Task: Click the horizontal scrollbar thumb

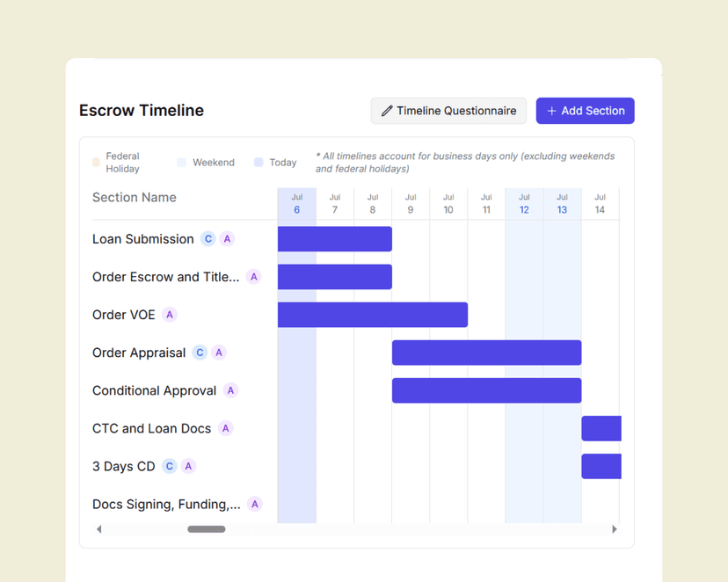Action: click(x=207, y=529)
